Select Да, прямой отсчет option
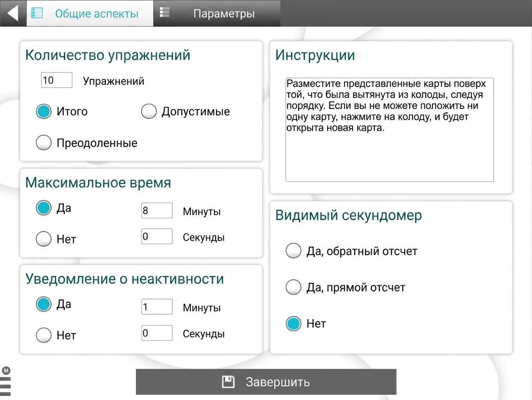532x400 pixels. pyautogui.click(x=294, y=287)
